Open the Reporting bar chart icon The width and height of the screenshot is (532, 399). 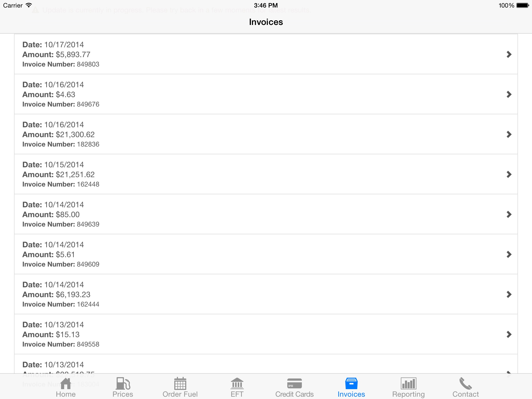pos(408,383)
